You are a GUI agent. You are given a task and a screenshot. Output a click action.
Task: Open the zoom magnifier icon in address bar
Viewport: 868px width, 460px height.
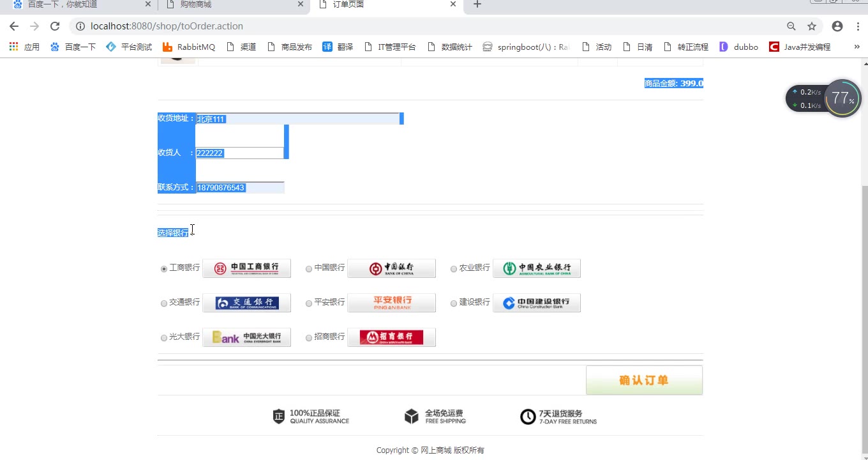[x=791, y=26]
